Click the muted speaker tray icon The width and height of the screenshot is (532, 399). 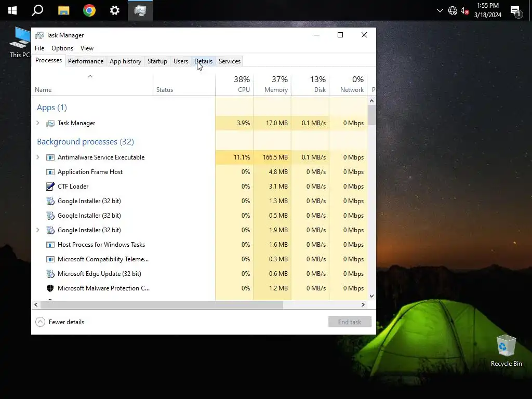[465, 10]
